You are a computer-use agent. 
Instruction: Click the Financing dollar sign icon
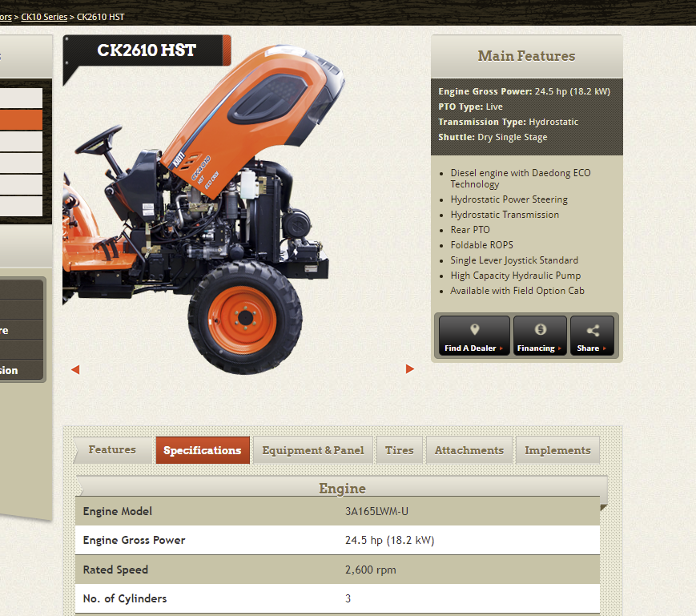pyautogui.click(x=539, y=330)
